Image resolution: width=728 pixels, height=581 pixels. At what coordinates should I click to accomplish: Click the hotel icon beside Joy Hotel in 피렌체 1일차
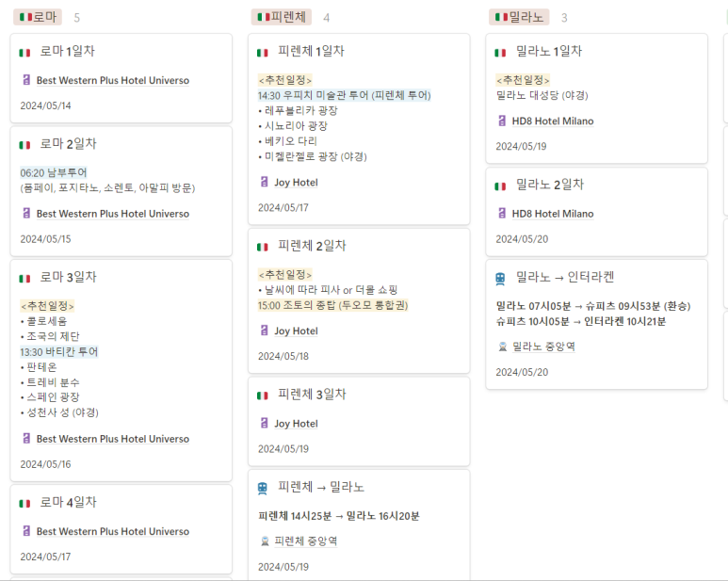click(x=264, y=183)
